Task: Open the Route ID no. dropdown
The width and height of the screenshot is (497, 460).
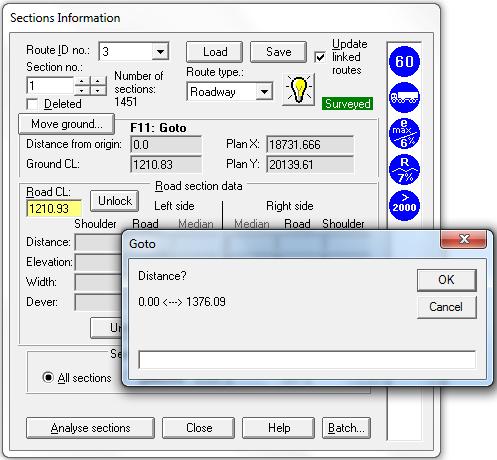Action: click(160, 52)
